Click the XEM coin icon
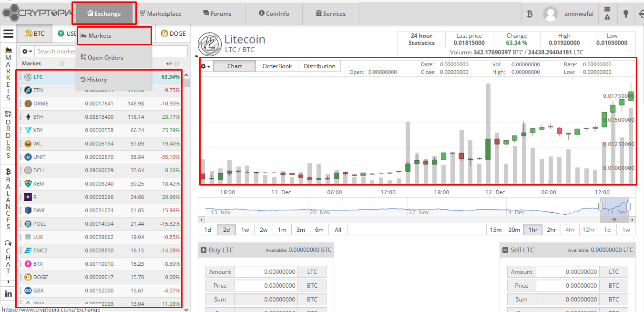Screen dimensions: 644x312 (x=28, y=184)
